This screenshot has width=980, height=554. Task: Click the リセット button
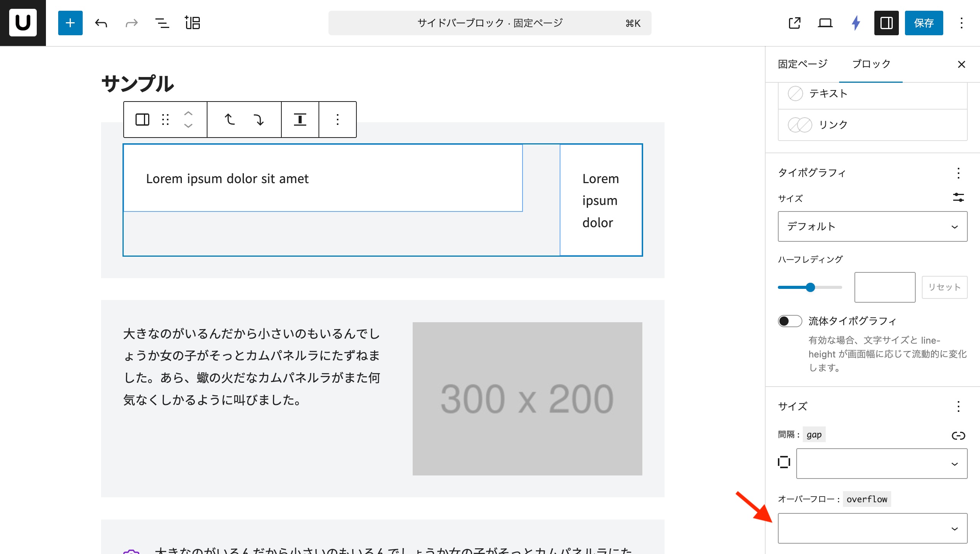tap(945, 287)
